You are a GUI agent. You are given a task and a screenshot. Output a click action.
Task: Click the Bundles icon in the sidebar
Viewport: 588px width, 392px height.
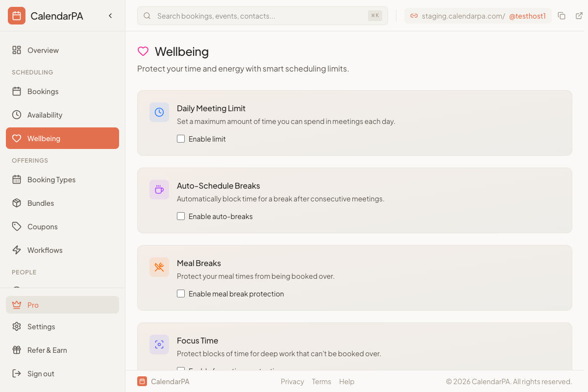[17, 203]
